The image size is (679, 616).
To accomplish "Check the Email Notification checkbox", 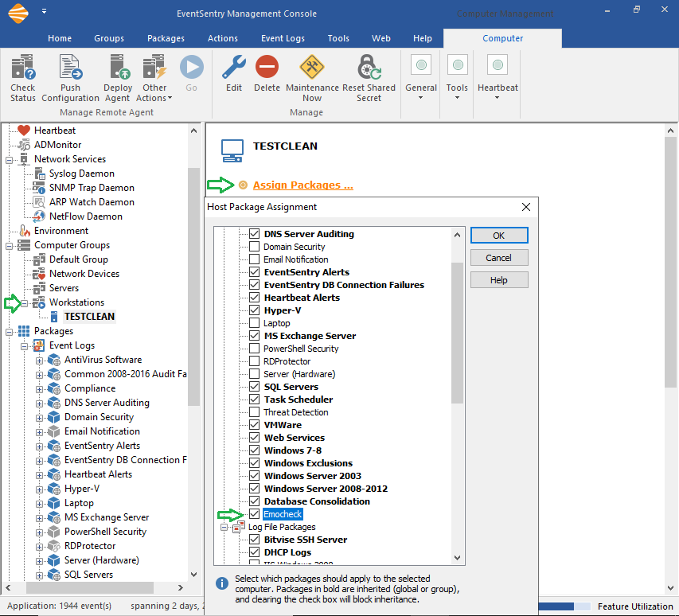I will pyautogui.click(x=254, y=259).
